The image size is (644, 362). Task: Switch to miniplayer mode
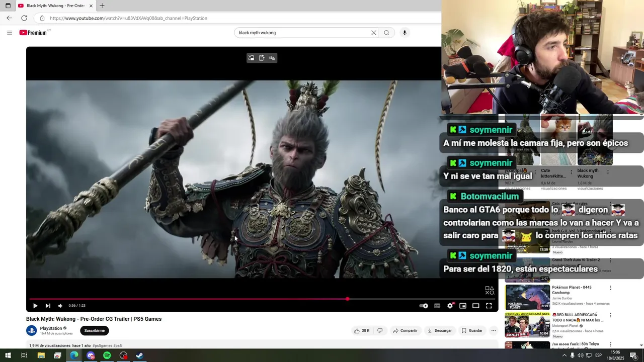463,306
